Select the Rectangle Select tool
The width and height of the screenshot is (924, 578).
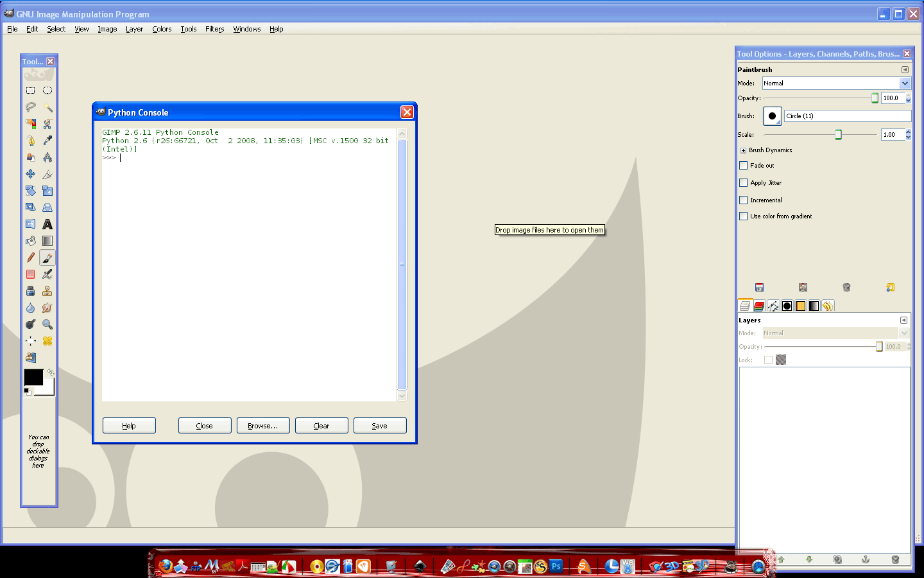click(30, 91)
